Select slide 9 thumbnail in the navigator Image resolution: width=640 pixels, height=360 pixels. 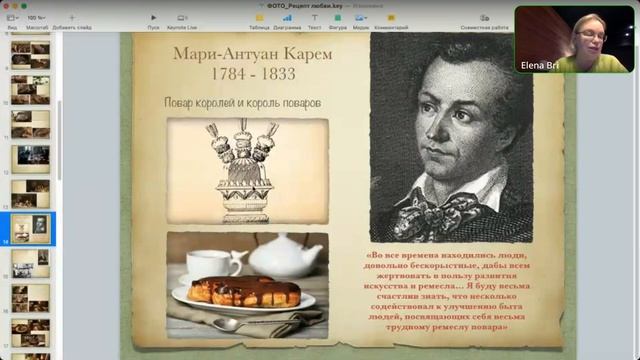click(31, 55)
